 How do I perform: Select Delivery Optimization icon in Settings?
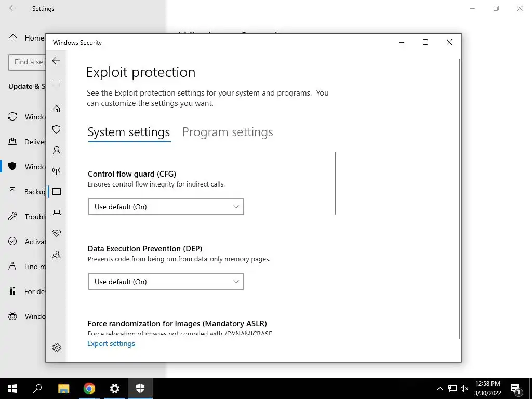point(12,141)
